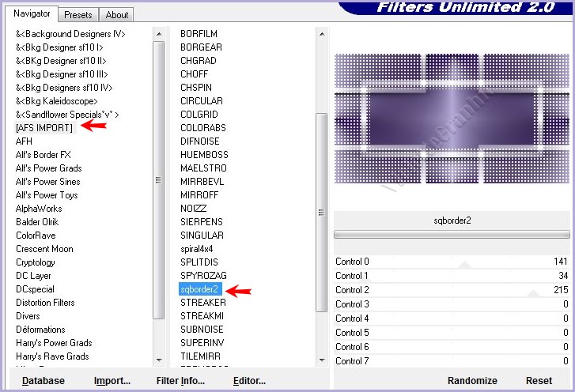Pick the MIRRBEVL filter

click(202, 182)
